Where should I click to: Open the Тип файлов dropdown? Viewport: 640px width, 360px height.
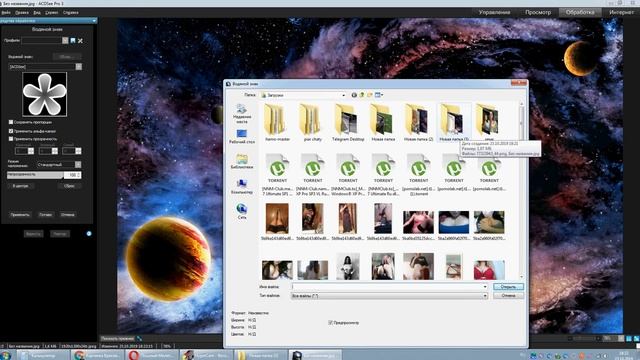coord(485,296)
